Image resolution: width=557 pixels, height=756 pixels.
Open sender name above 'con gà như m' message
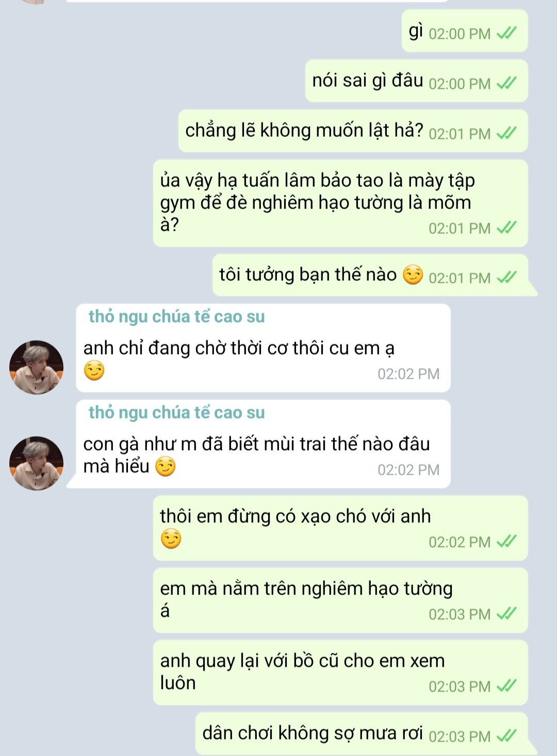[x=176, y=412]
